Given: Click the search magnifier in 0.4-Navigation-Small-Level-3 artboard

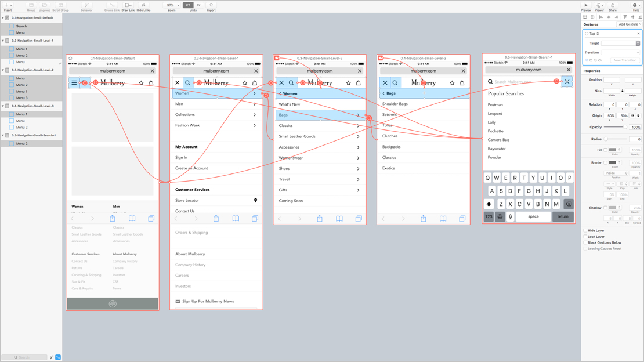Looking at the screenshot, I should pyautogui.click(x=395, y=82).
